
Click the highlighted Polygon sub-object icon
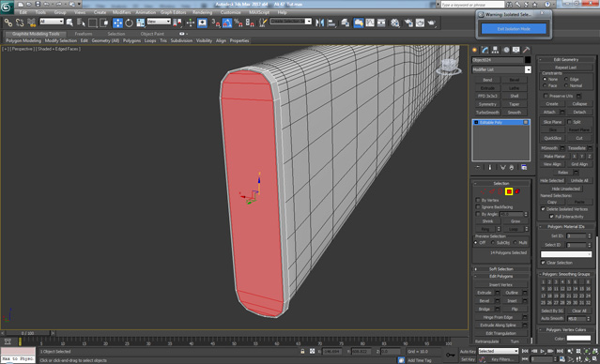[509, 191]
